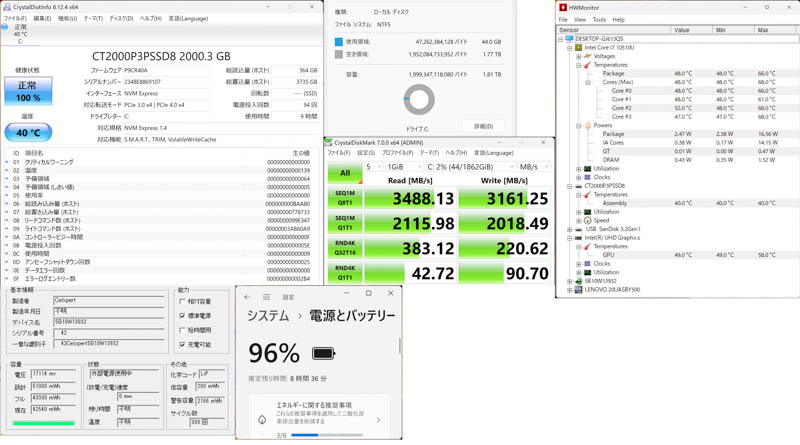Expand the LENOVO 20UASBY500 tree node
The width and height of the screenshot is (800, 445).
(x=570, y=289)
